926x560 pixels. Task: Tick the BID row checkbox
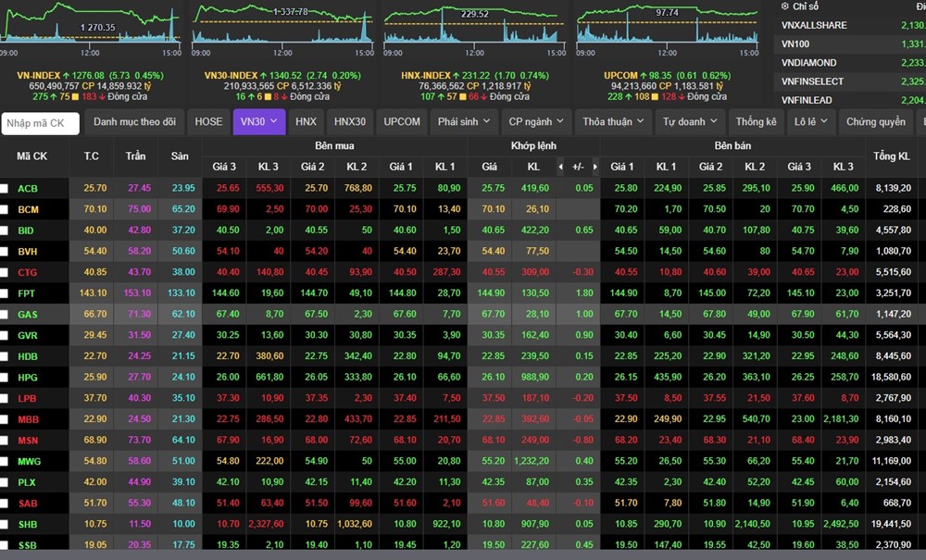(4, 230)
